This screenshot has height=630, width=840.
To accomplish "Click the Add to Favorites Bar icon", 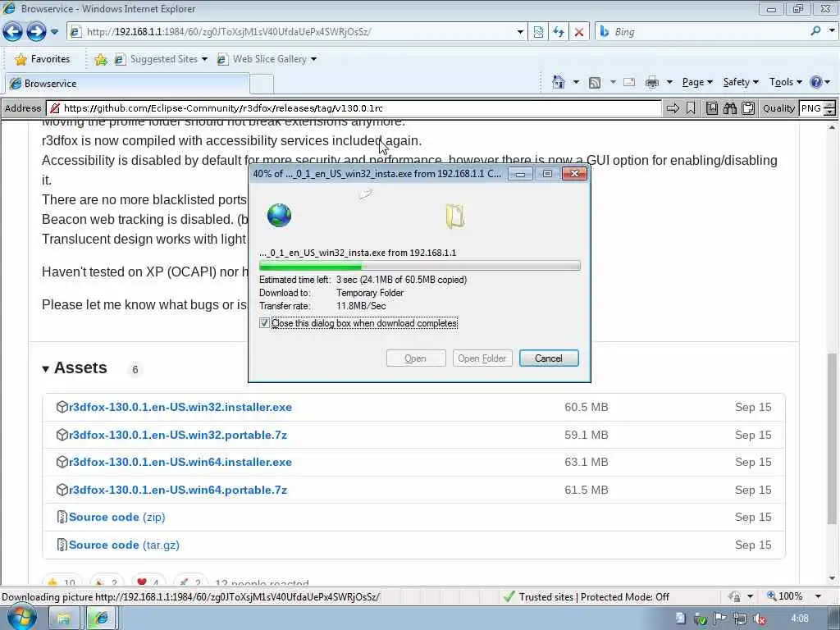I will (100, 59).
